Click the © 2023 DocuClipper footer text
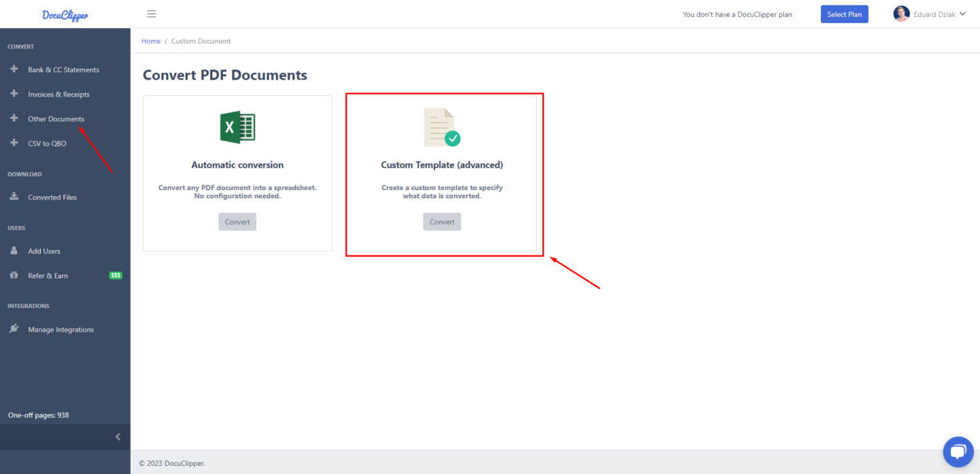980x474 pixels. [x=172, y=463]
